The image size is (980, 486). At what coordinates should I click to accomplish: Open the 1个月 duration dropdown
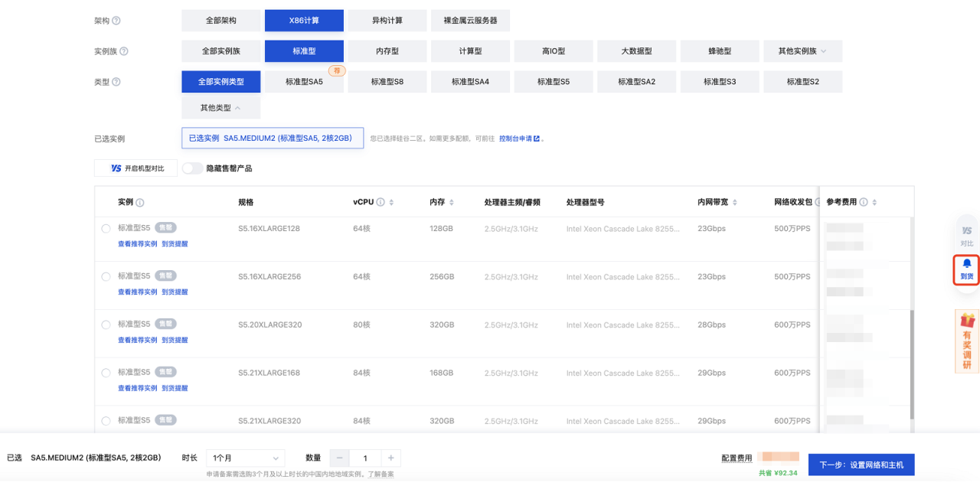point(245,458)
